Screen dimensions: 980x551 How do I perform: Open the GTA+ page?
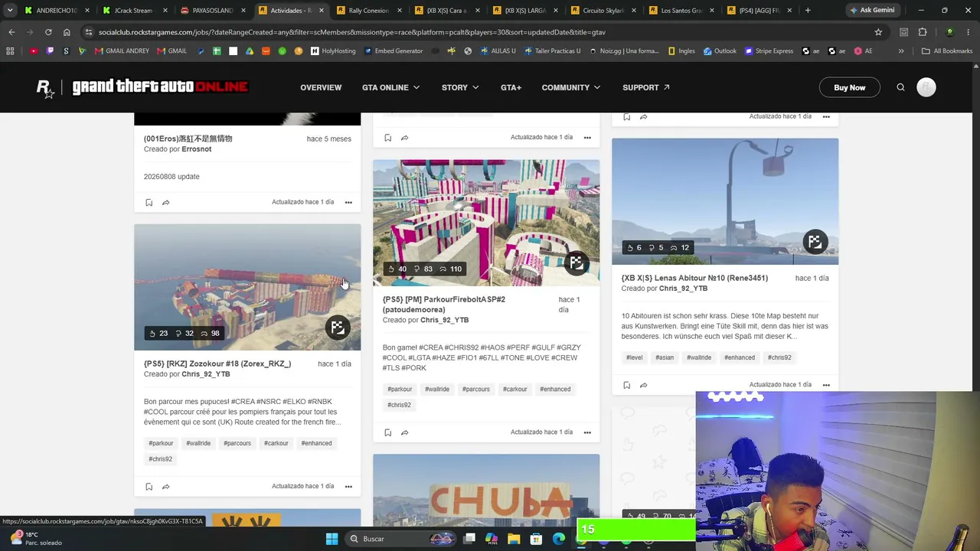[x=511, y=87]
